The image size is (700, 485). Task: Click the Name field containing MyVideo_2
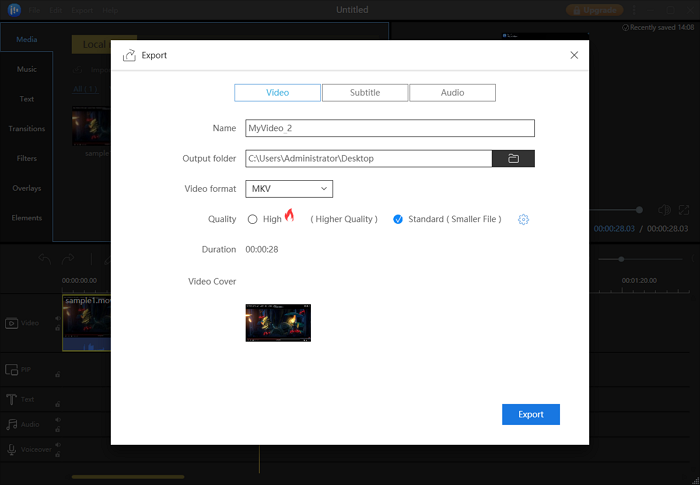tap(390, 128)
